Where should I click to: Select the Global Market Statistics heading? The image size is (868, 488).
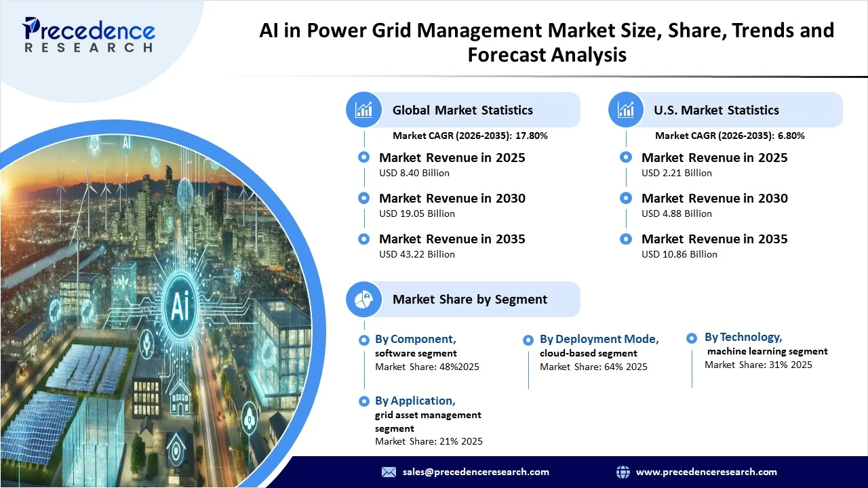[x=462, y=110]
